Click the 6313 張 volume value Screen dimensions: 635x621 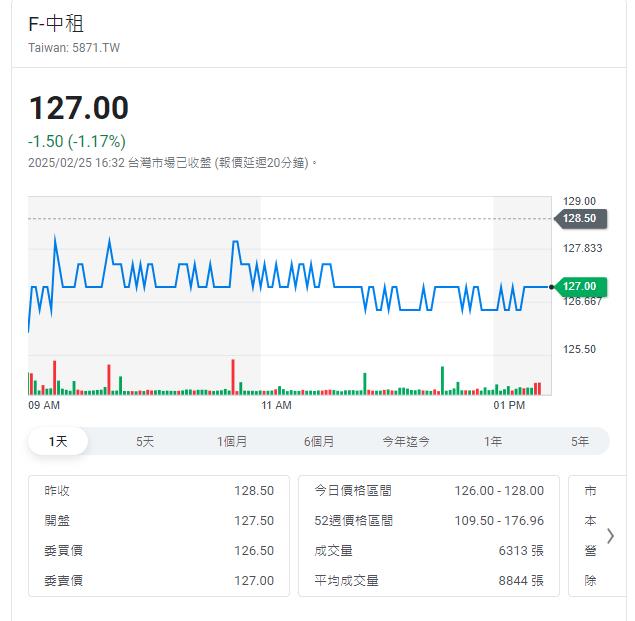coord(521,551)
